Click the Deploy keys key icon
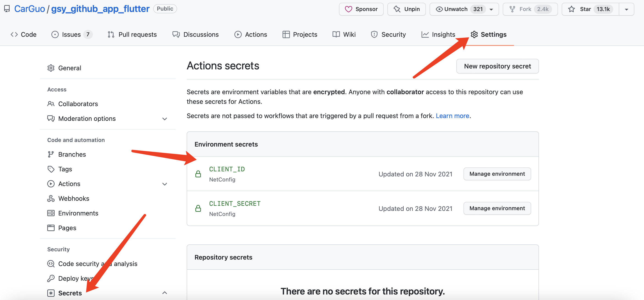Image resolution: width=644 pixels, height=300 pixels. [51, 278]
